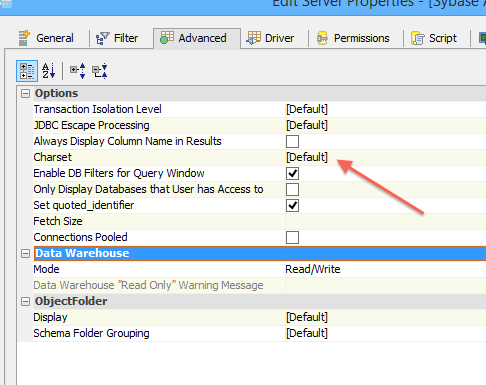Image resolution: width=486 pixels, height=385 pixels.
Task: Select the Data Warehouse header row
Action: click(260, 253)
